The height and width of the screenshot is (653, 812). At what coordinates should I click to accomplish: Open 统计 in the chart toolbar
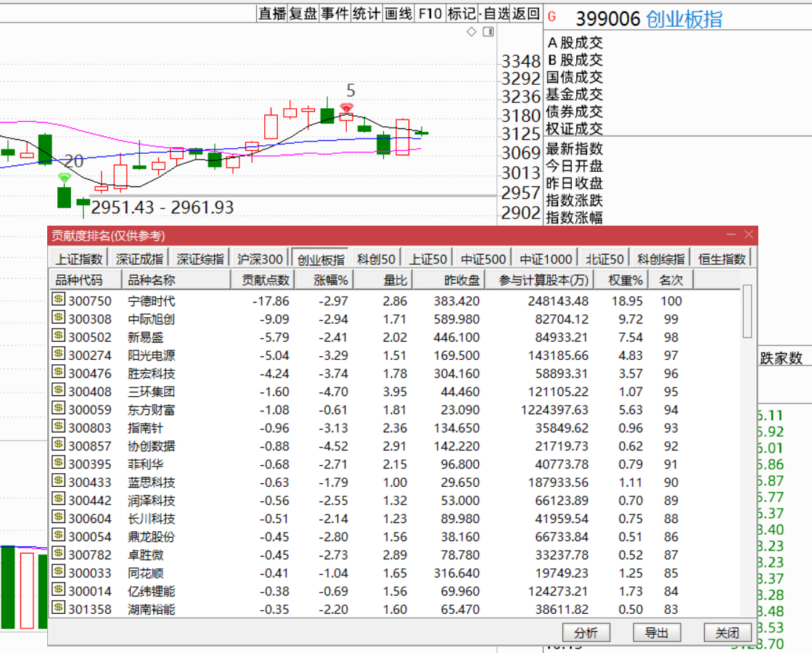[366, 14]
